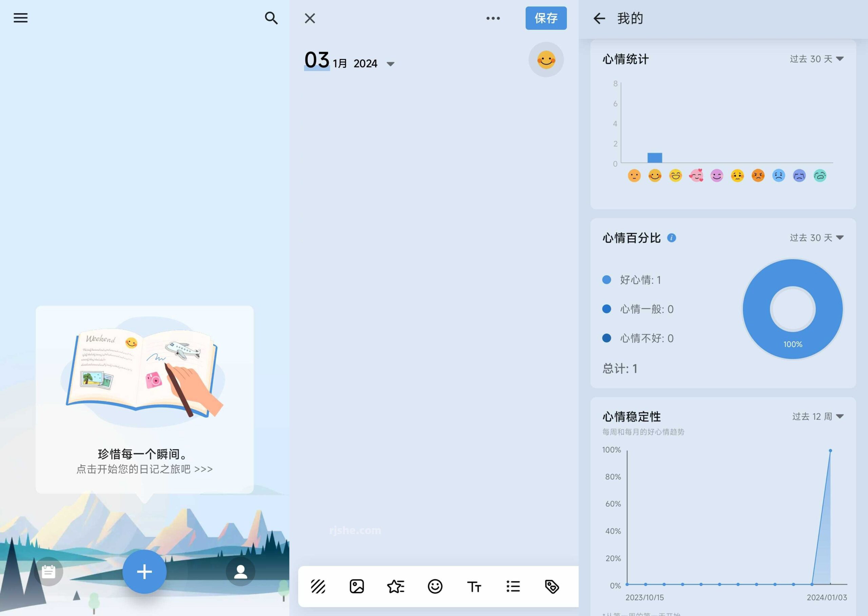868x616 pixels.
Task: Go back from 我的 page
Action: click(599, 18)
